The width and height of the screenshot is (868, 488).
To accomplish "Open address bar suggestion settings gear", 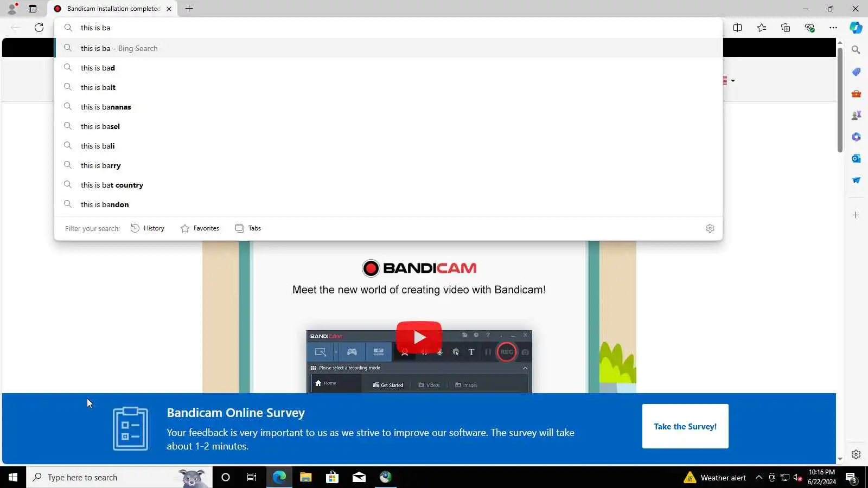I will pyautogui.click(x=710, y=228).
